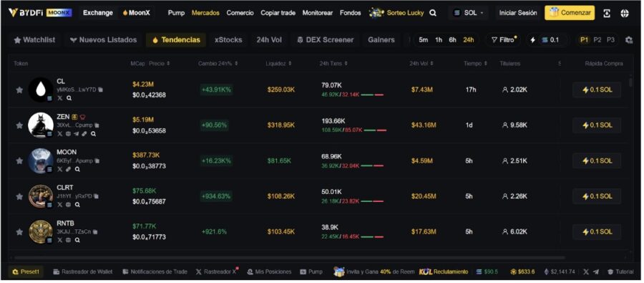Viewport: 644px width, 283px height.
Task: Open ZEN's pump pill icon
Action: click(x=84, y=134)
